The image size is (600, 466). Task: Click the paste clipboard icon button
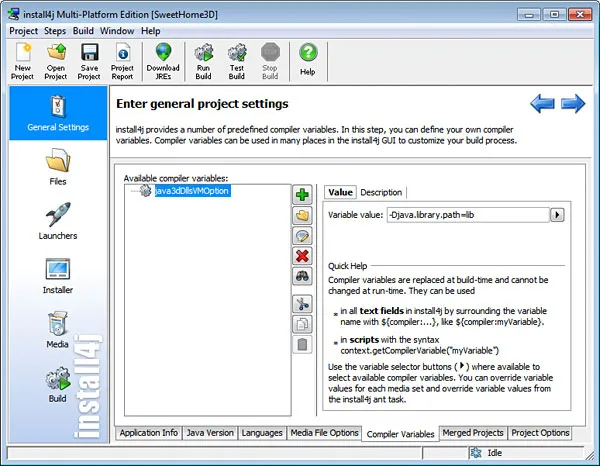(x=302, y=345)
